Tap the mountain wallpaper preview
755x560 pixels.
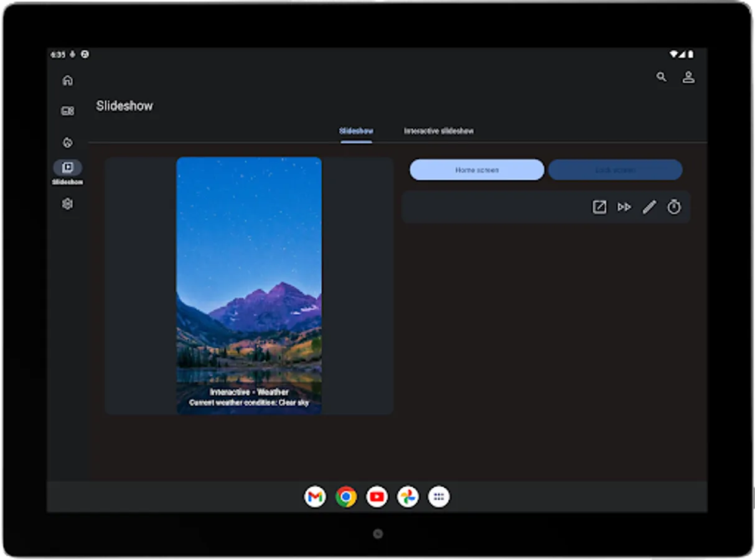[x=249, y=286]
